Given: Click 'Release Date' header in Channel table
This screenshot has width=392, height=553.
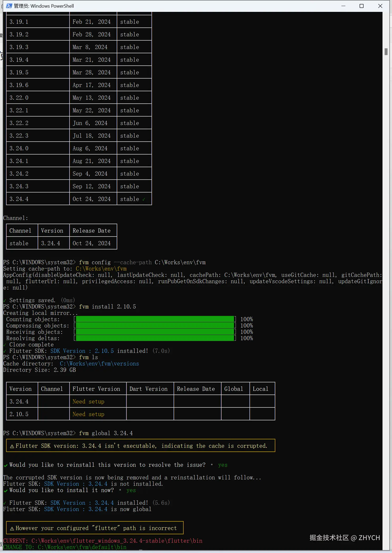Looking at the screenshot, I should [x=91, y=231].
